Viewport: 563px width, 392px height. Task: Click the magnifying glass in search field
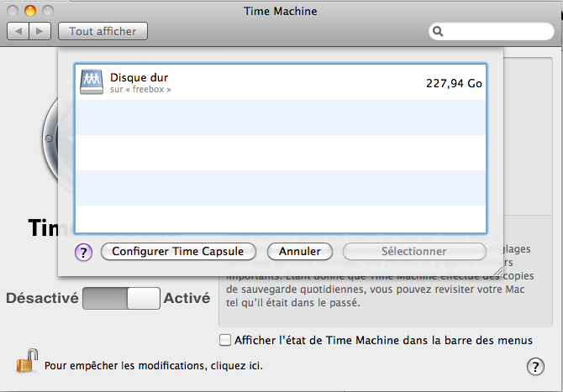pyautogui.click(x=439, y=32)
